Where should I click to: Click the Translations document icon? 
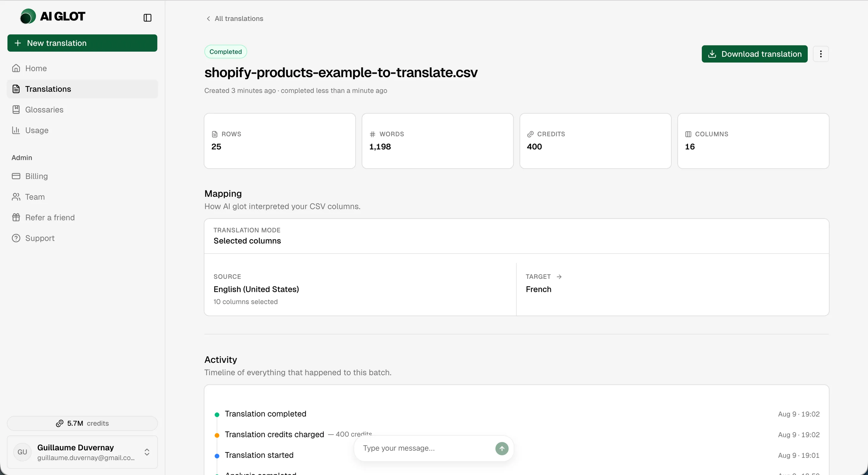pyautogui.click(x=16, y=89)
